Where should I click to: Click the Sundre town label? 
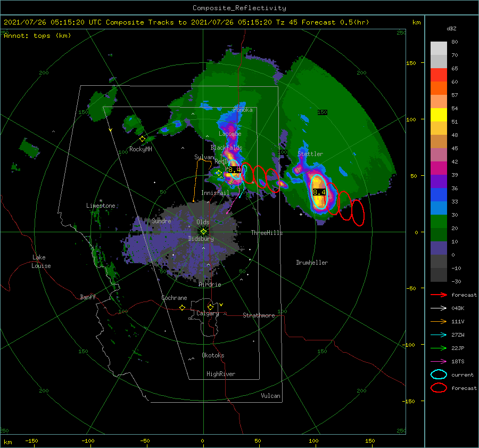(x=161, y=221)
